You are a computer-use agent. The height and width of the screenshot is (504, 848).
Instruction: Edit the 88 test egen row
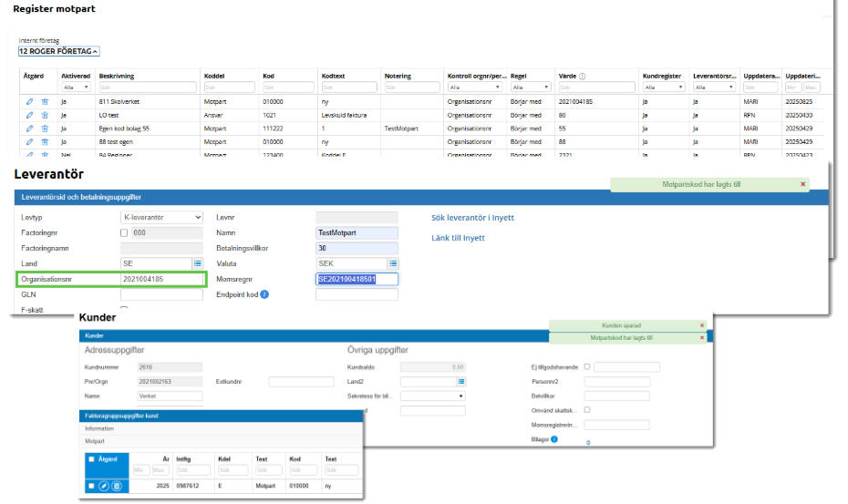pos(30,141)
